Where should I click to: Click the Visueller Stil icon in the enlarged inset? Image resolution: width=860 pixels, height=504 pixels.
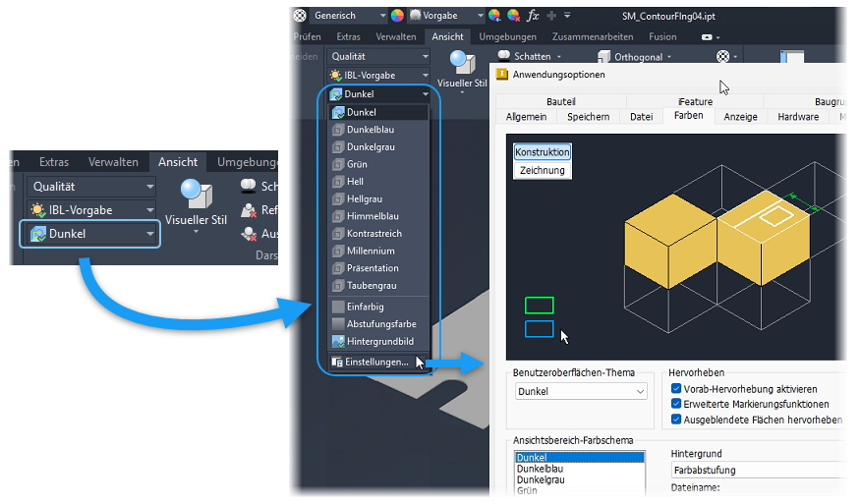197,194
